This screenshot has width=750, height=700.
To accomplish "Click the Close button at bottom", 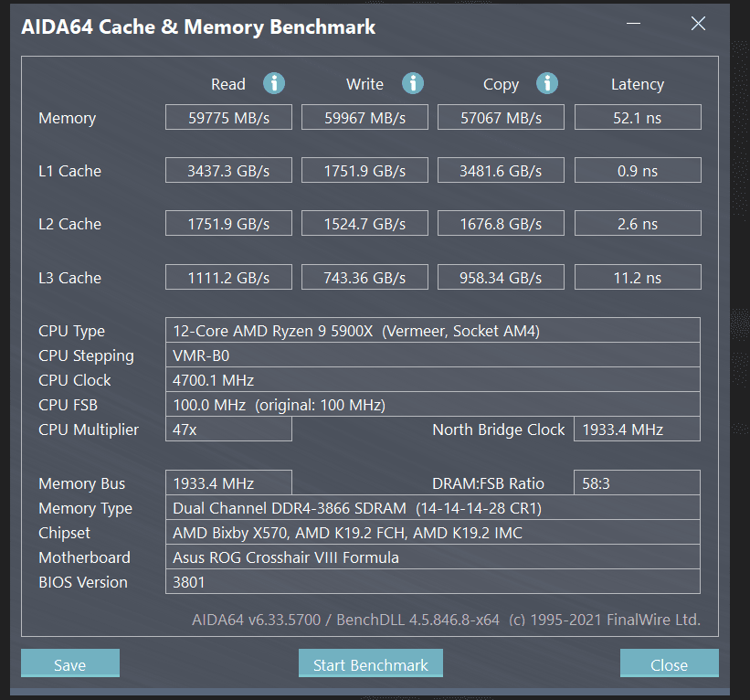I will tap(670, 663).
